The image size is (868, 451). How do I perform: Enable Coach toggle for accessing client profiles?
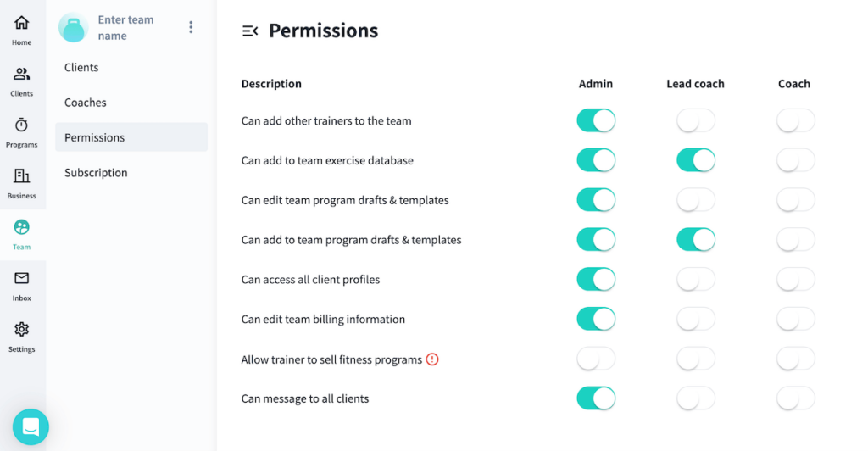[x=795, y=280]
